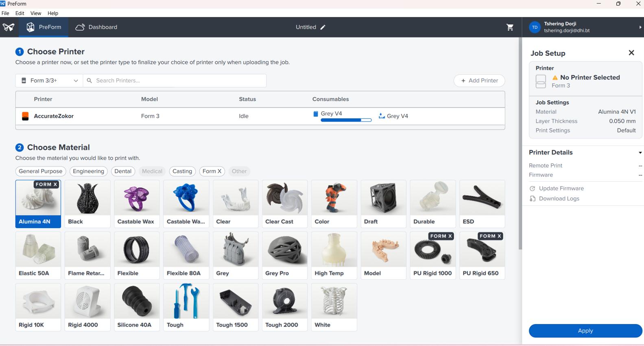Filter materials by Engineering
The width and height of the screenshot is (644, 346).
coord(88,171)
